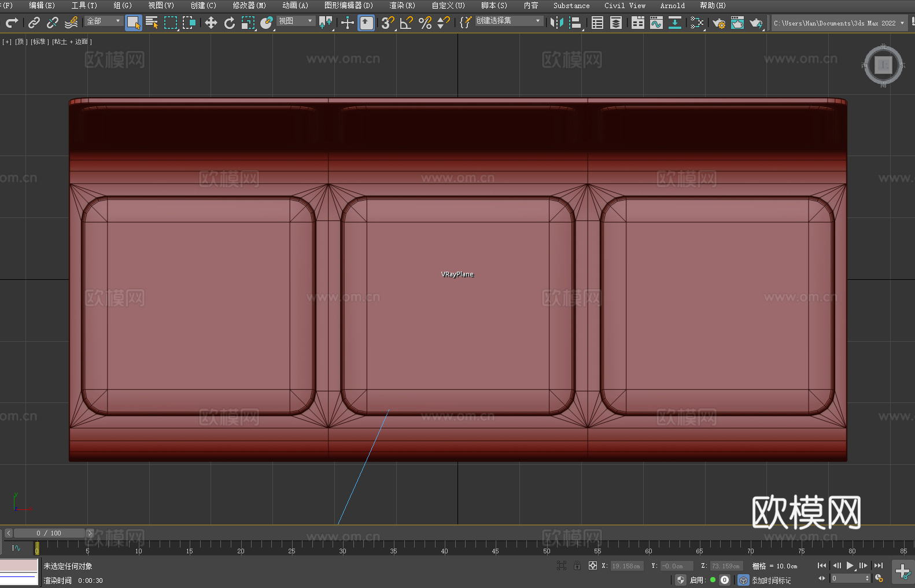The image size is (915, 588).
Task: Toggle Select and Manipulate crosshair icon
Action: tap(348, 23)
